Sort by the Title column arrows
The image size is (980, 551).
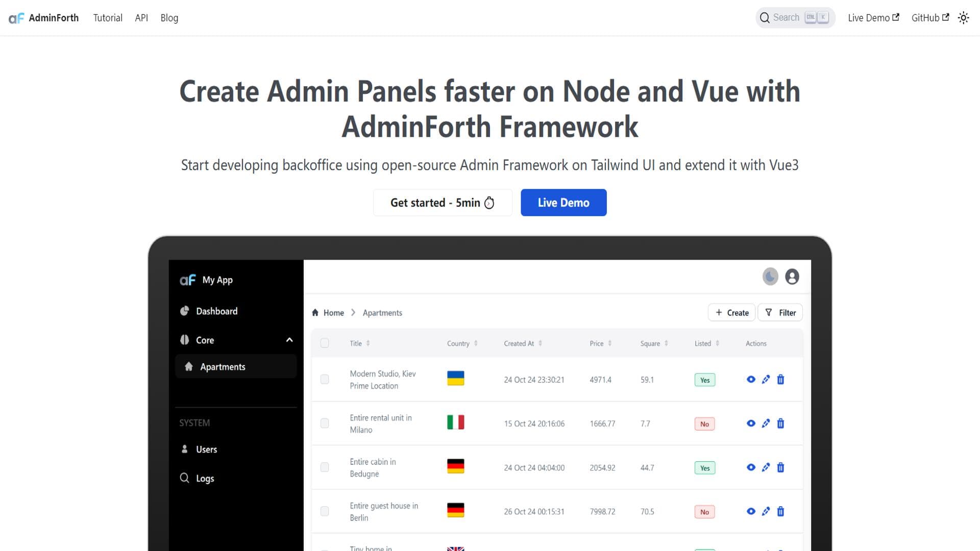(368, 343)
